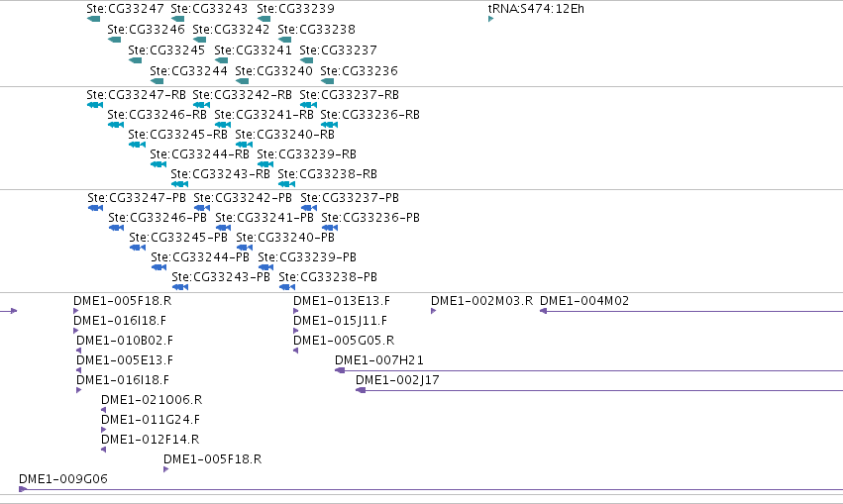
Task: Click the DME1-010B02.F label
Action: coord(125,341)
